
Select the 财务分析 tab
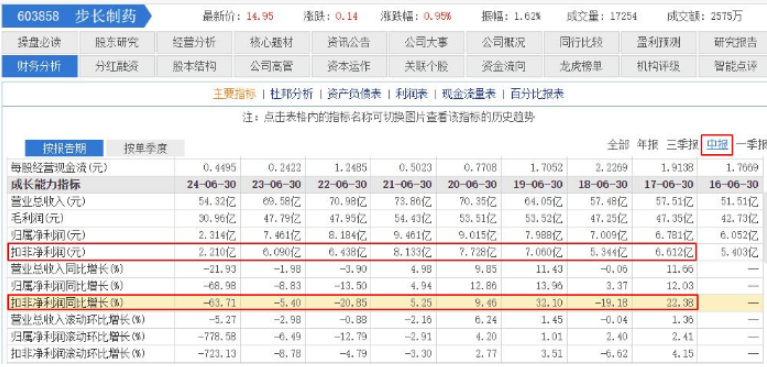(39, 66)
